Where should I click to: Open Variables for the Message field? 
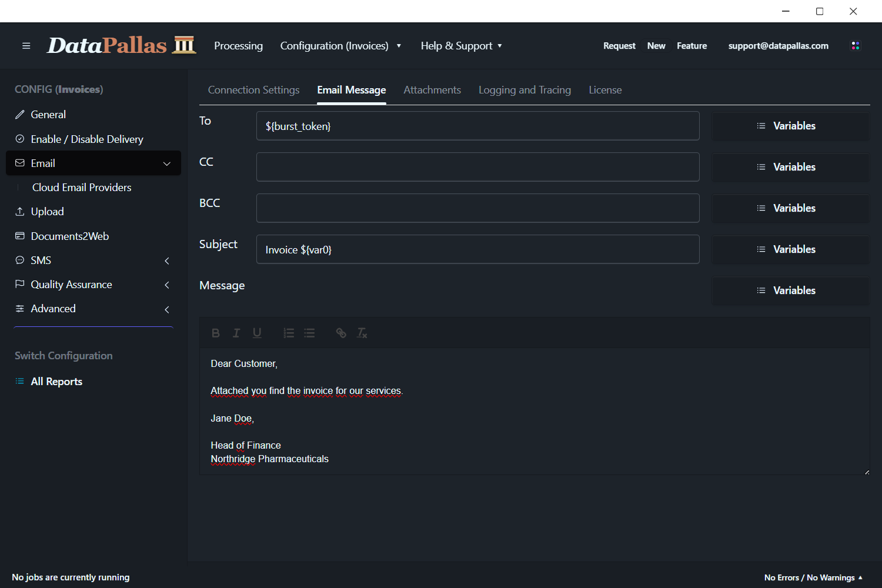point(790,290)
